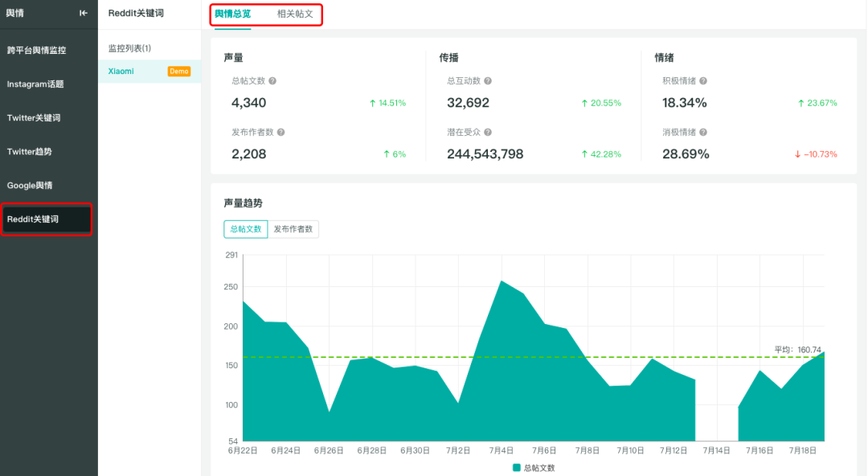Click the orange Demo badge
This screenshot has height=476, width=868.
tap(178, 72)
